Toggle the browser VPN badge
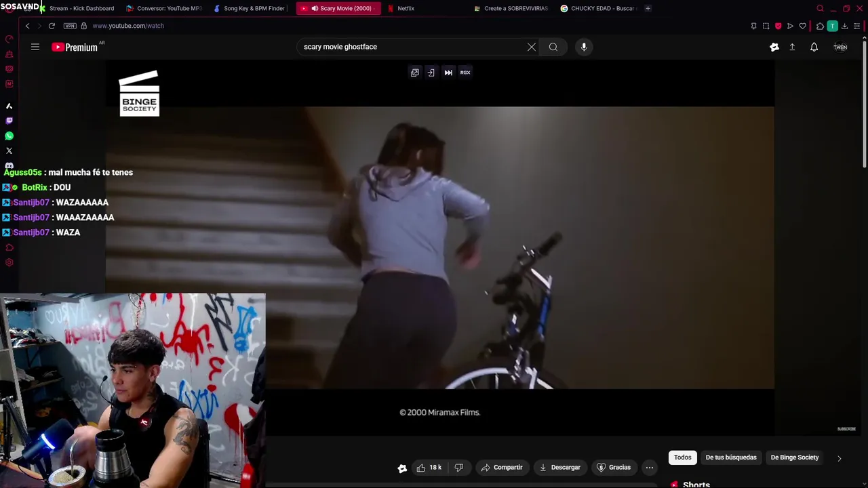 pyautogui.click(x=70, y=26)
